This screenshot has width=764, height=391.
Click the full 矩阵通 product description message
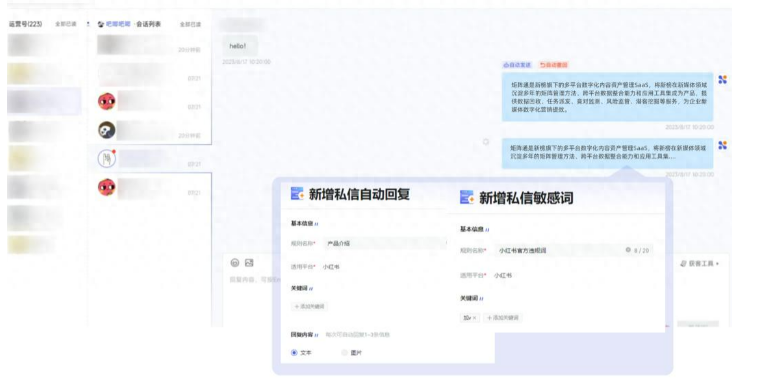[x=608, y=97]
